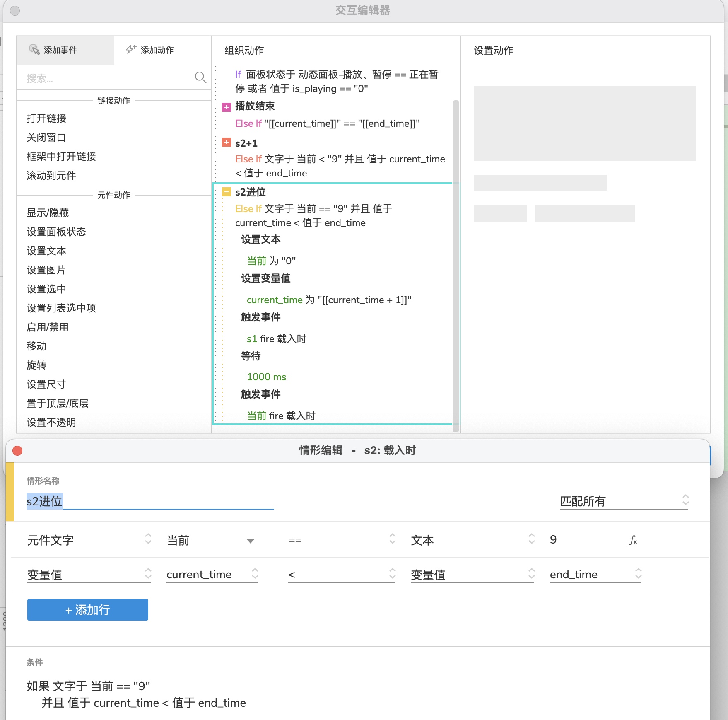Choose the 设置面板状态 action
This screenshot has width=728, height=720.
[x=56, y=232]
